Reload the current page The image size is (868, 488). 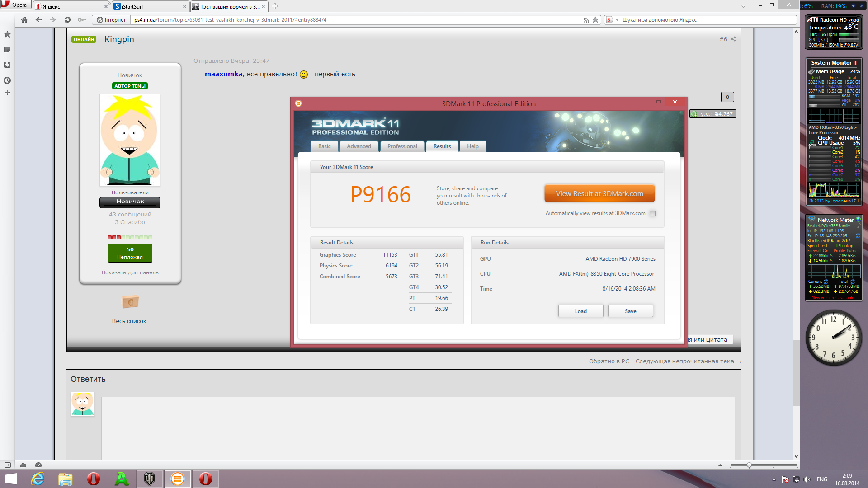click(x=67, y=20)
